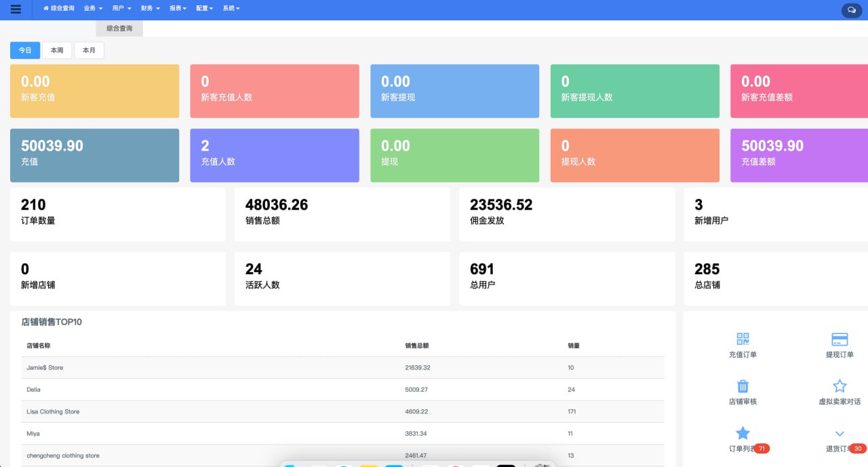Screen dimensions: 868x467
Task: Open 虚拟卖家对话 via the star outline icon
Action: coord(840,386)
